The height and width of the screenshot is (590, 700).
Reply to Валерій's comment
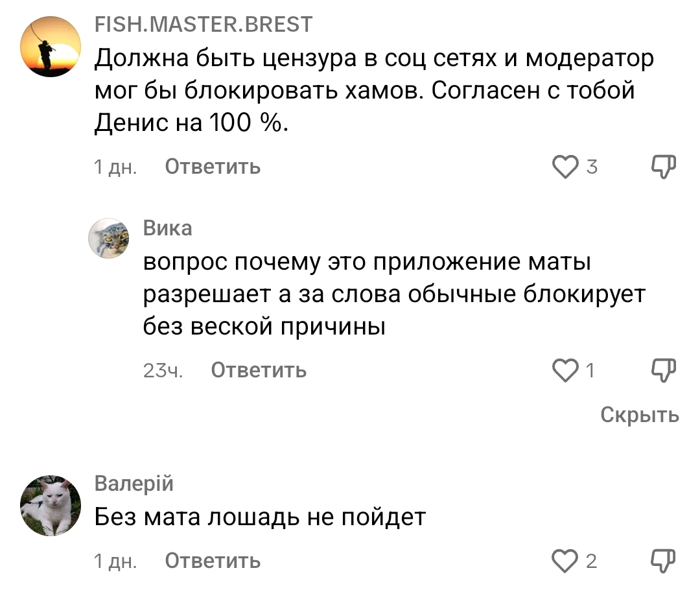click(x=213, y=561)
